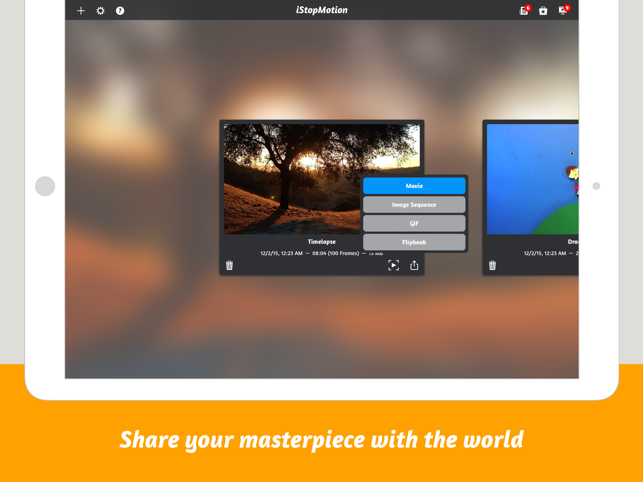Play the Timelapse project full screen

(394, 266)
